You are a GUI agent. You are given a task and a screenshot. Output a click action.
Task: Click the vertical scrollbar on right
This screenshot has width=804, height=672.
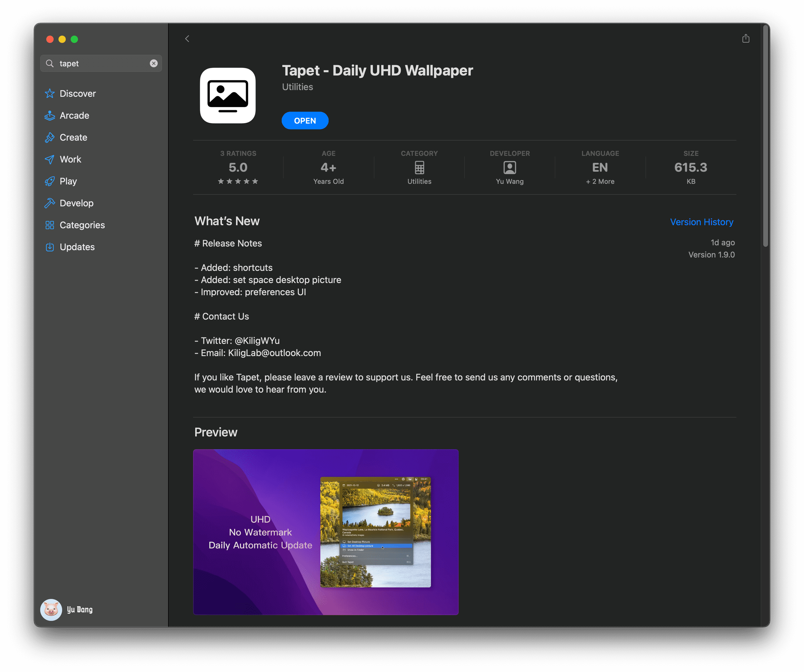(765, 136)
